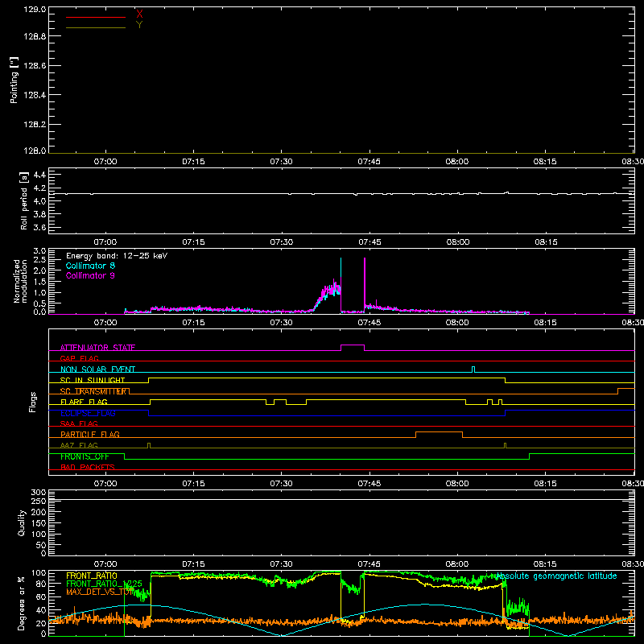
Task: Click the "Normalized modulation" axis title
Action: pos(20,281)
